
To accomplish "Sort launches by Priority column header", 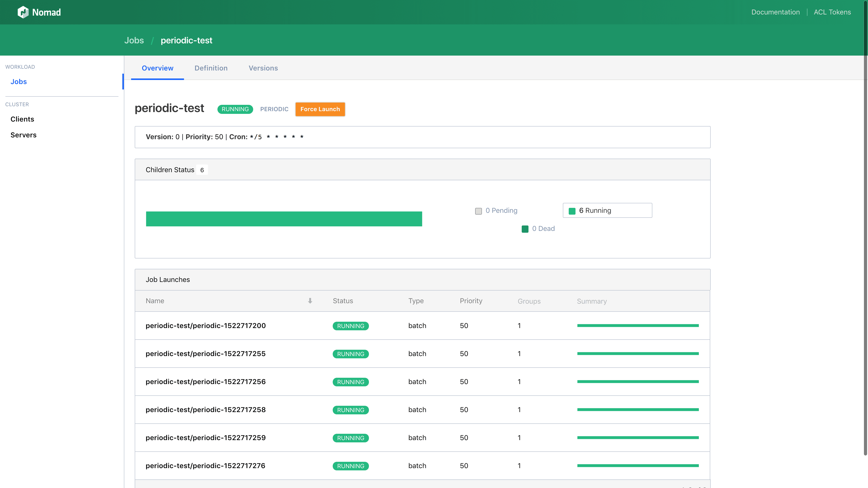I will pos(471,301).
